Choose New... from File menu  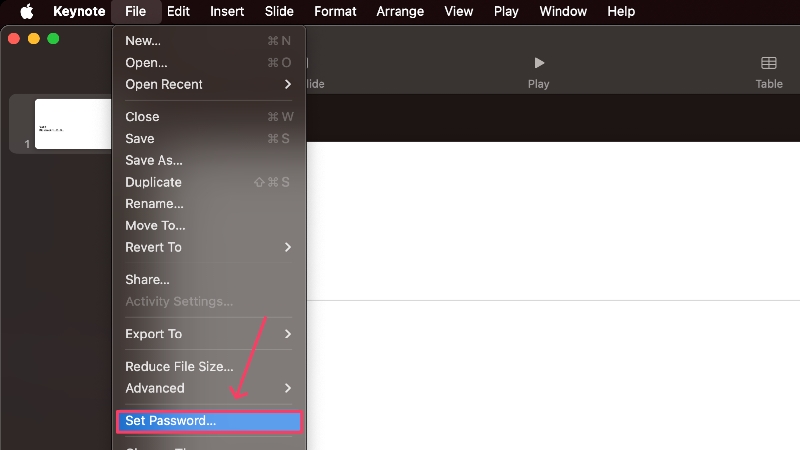pyautogui.click(x=209, y=41)
